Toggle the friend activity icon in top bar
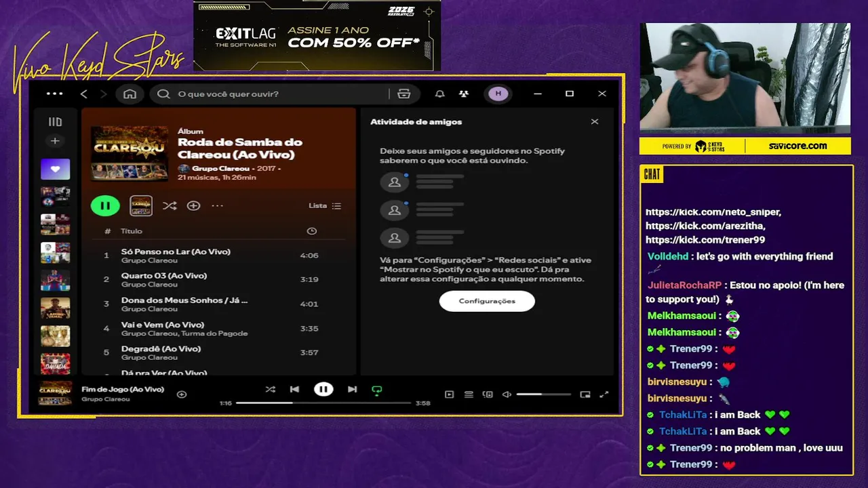The width and height of the screenshot is (868, 488). (x=463, y=94)
